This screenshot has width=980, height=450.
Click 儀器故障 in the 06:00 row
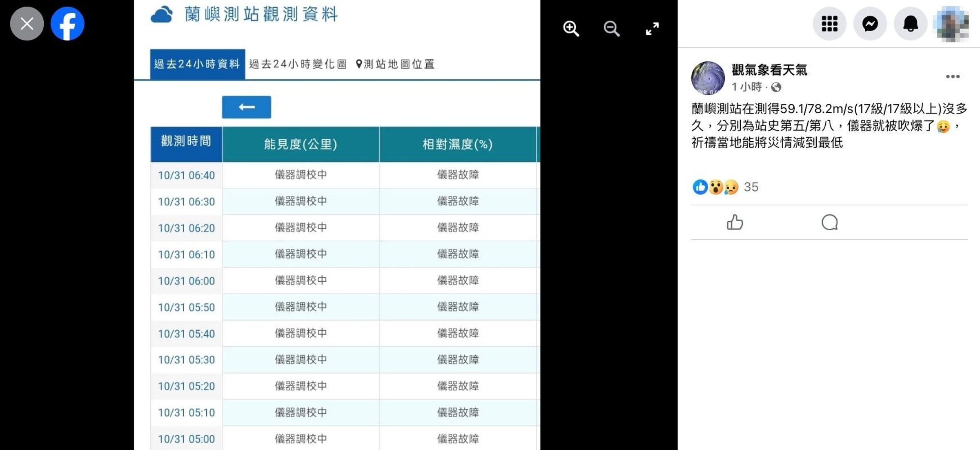pos(458,281)
